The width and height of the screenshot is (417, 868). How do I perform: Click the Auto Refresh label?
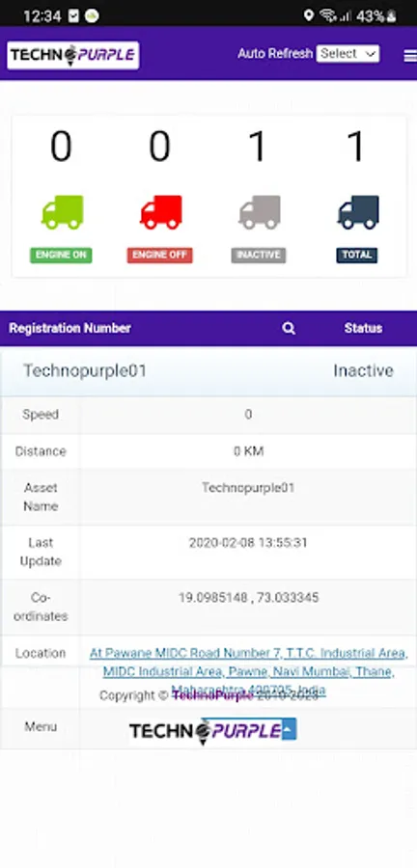(x=275, y=54)
